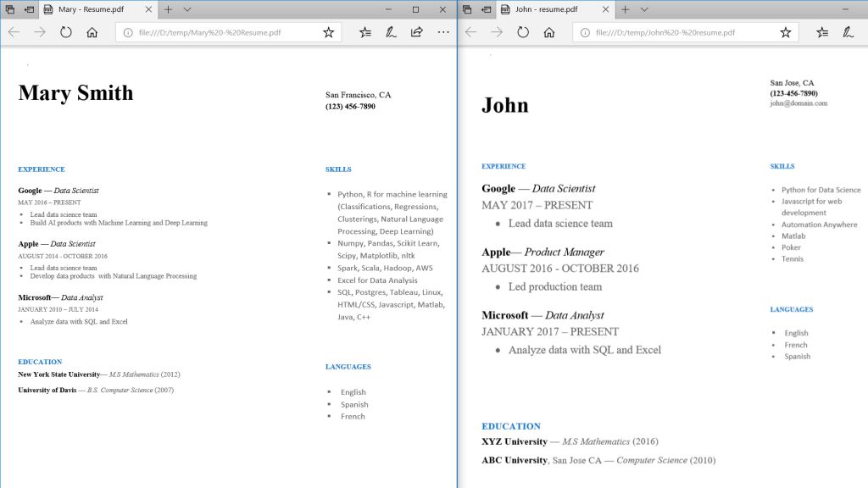Click Add notes pen icon in John window

[x=849, y=33]
